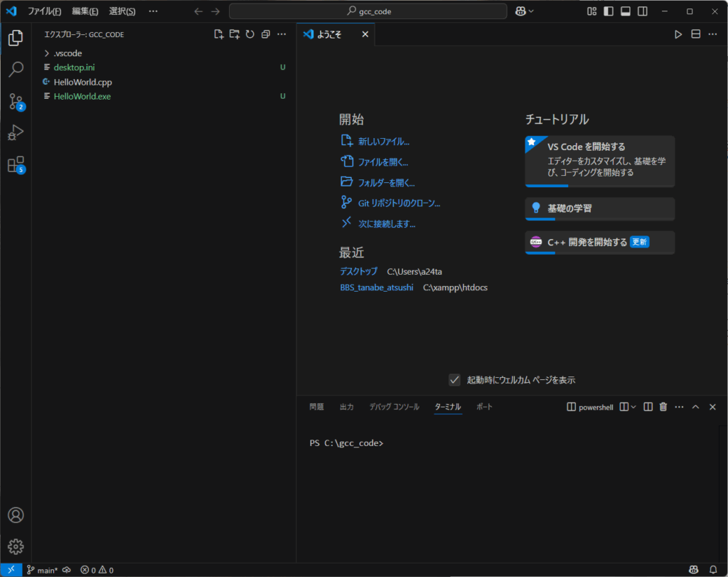
Task: Open the Copilot chat icon in title bar
Action: (x=520, y=11)
